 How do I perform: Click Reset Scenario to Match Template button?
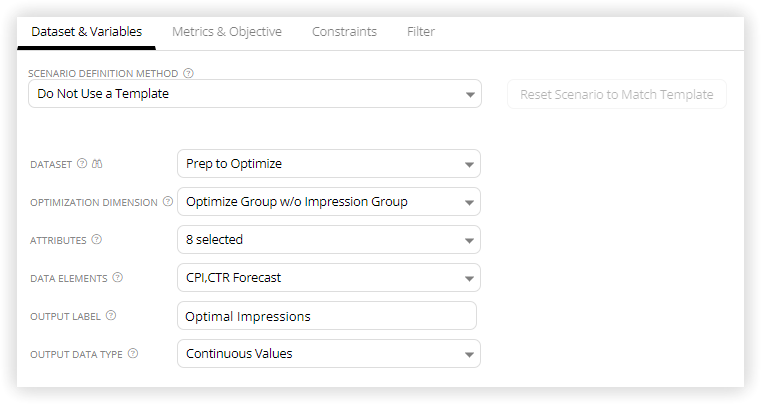pos(617,94)
